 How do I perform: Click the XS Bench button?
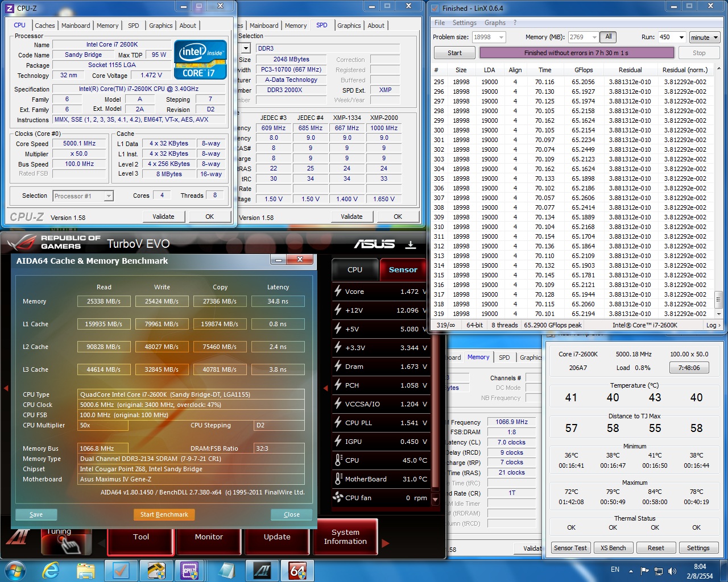(x=613, y=548)
